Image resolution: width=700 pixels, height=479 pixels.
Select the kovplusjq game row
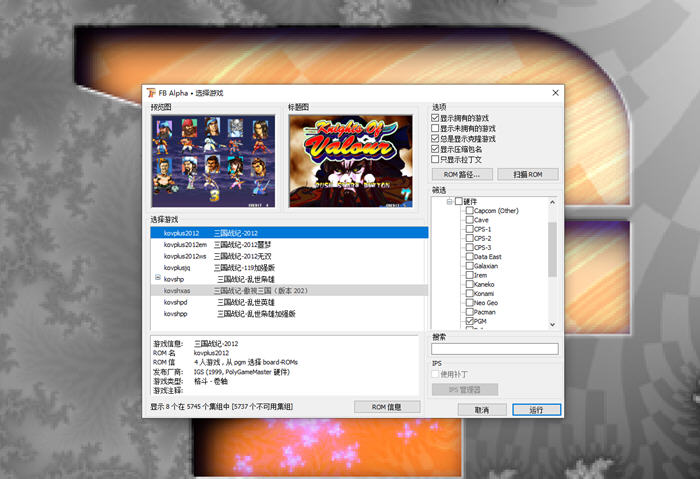coord(289,268)
